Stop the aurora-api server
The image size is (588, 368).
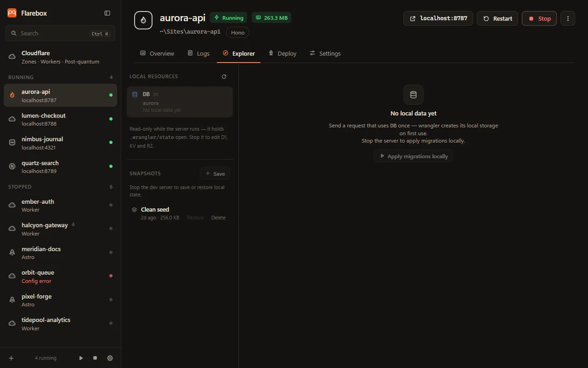pyautogui.click(x=539, y=18)
